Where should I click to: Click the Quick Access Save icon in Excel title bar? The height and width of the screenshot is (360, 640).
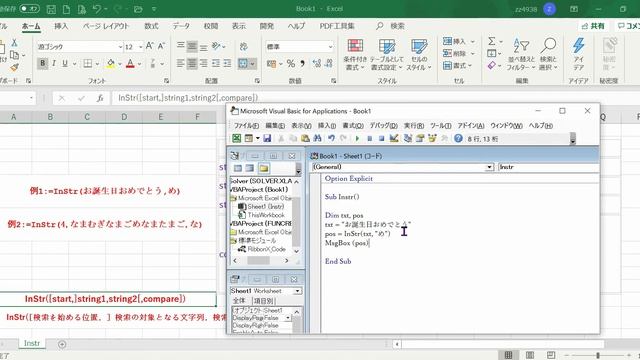51,9
